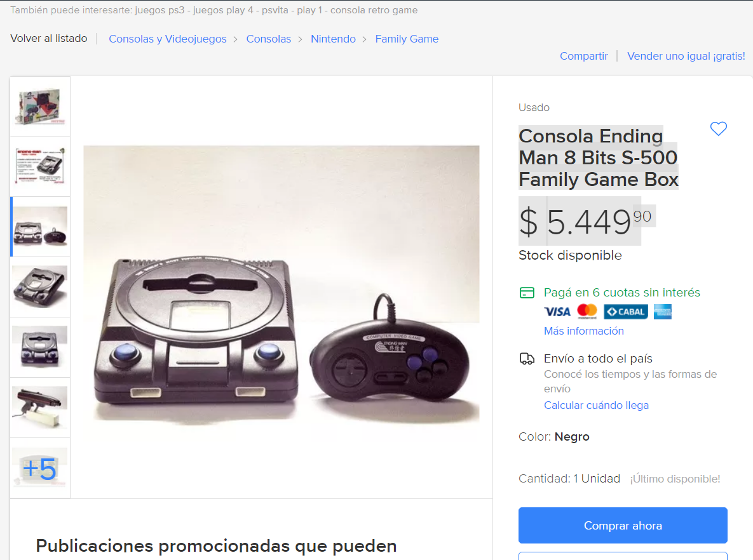
Task: Click the credit card payment icon
Action: point(527,293)
